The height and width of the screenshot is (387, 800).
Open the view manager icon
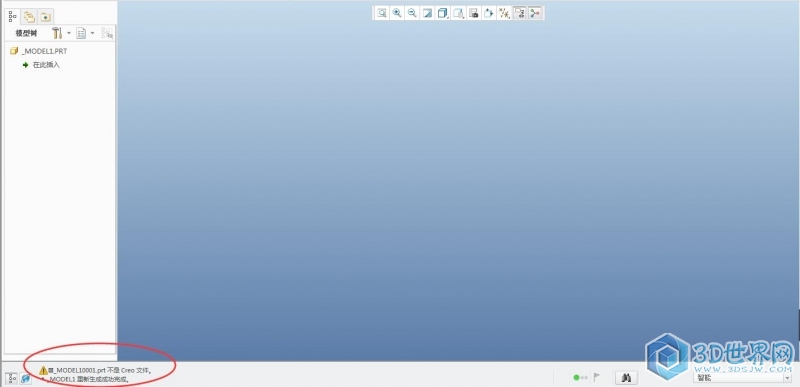point(474,13)
